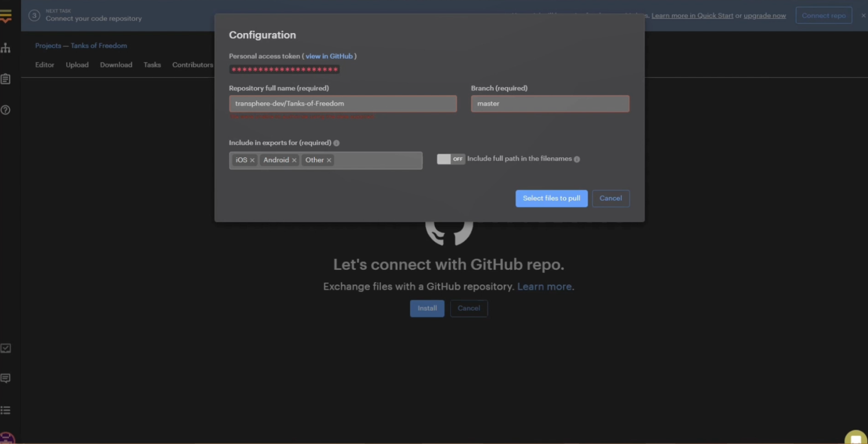Switch to the Tasks tab
The height and width of the screenshot is (444, 868).
click(x=152, y=65)
